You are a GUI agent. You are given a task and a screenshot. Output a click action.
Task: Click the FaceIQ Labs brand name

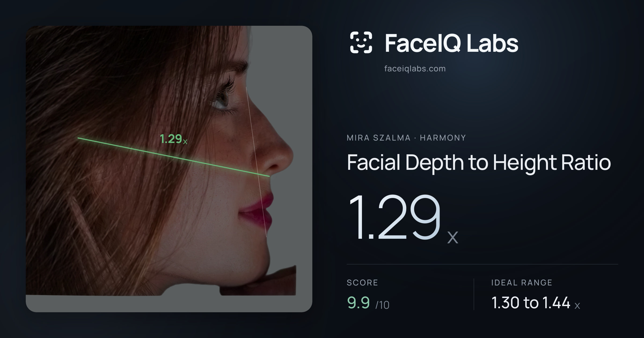(451, 43)
